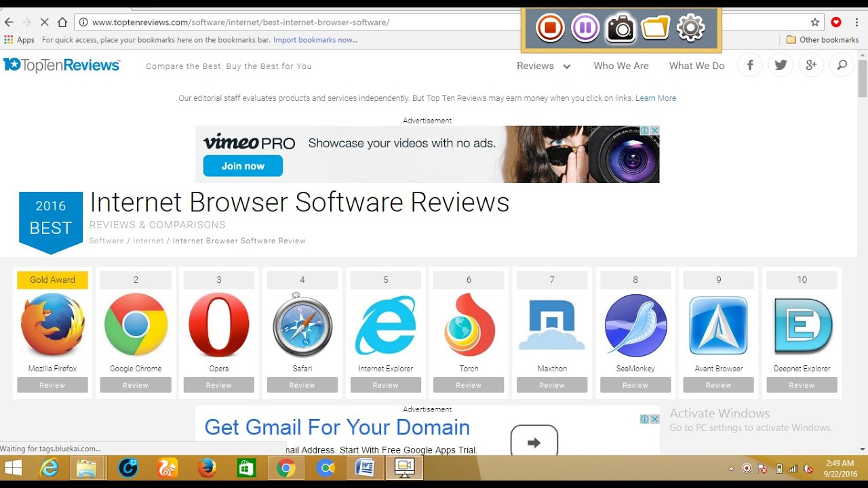Click the Deepnet Explorer logo
Viewport: 868px width, 488px height.
[x=802, y=325]
